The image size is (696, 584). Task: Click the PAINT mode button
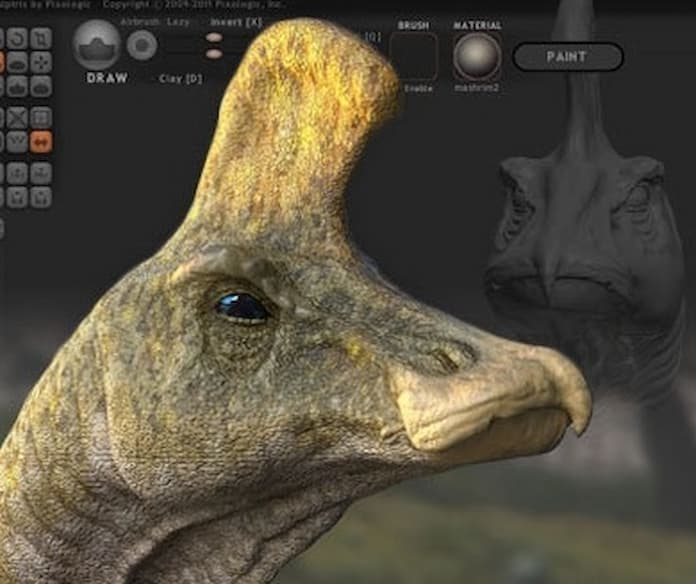pyautogui.click(x=568, y=57)
